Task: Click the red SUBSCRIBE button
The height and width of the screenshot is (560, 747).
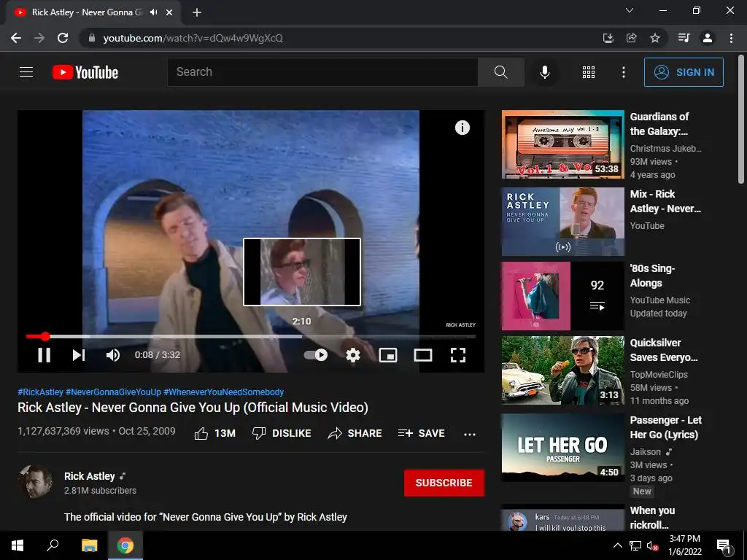Action: coord(444,483)
